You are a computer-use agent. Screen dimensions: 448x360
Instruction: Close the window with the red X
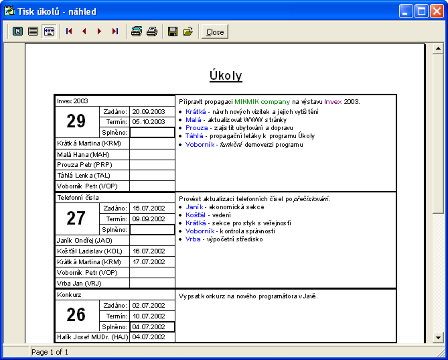(x=436, y=11)
